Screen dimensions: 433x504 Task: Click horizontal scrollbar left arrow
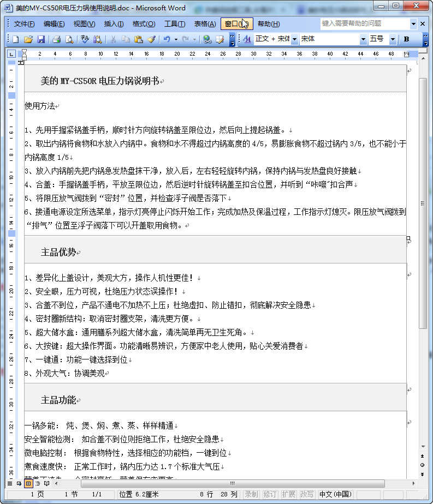[57, 483]
